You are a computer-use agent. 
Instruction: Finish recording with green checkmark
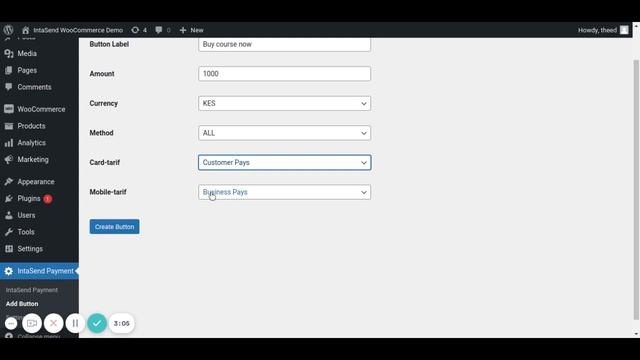[x=97, y=323]
